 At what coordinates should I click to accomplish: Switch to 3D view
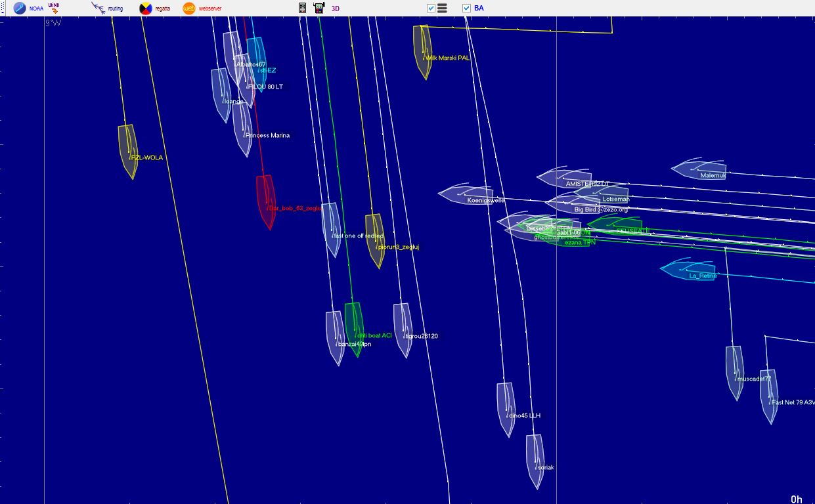pos(336,9)
